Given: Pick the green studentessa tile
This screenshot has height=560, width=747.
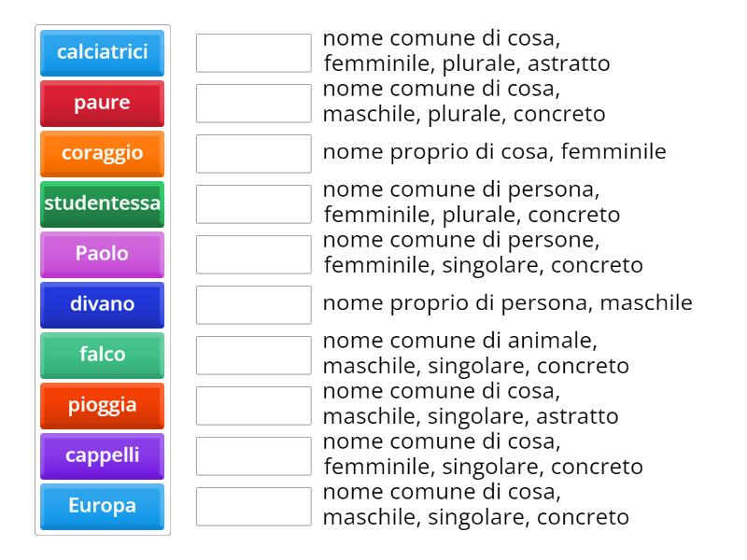Looking at the screenshot, I should pos(101,204).
